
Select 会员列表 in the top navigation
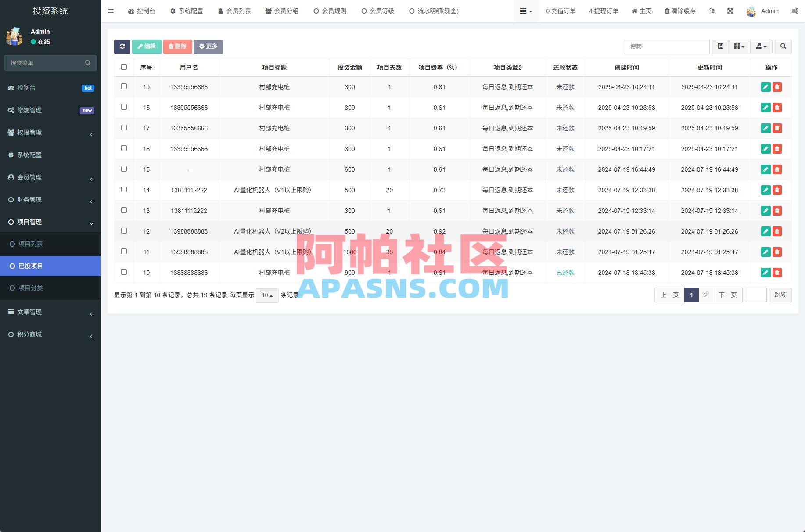point(235,11)
